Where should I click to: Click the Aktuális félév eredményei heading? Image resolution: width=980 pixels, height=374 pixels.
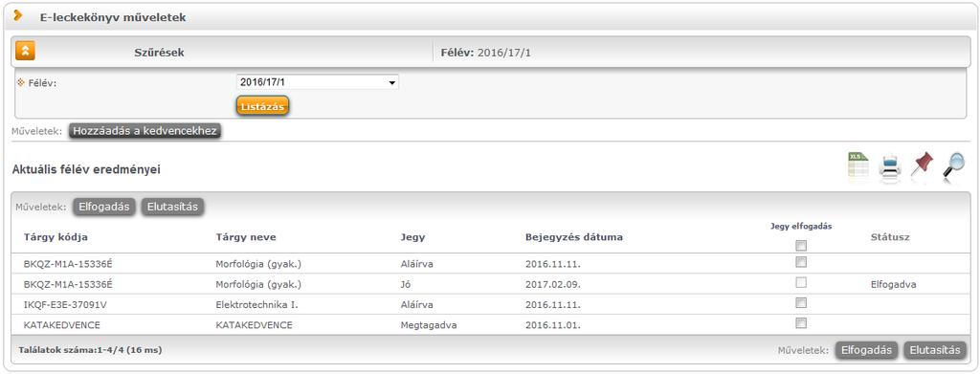86,169
